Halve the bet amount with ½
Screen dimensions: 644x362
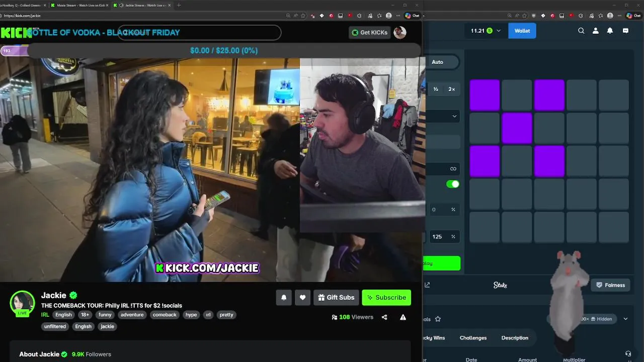(x=436, y=89)
